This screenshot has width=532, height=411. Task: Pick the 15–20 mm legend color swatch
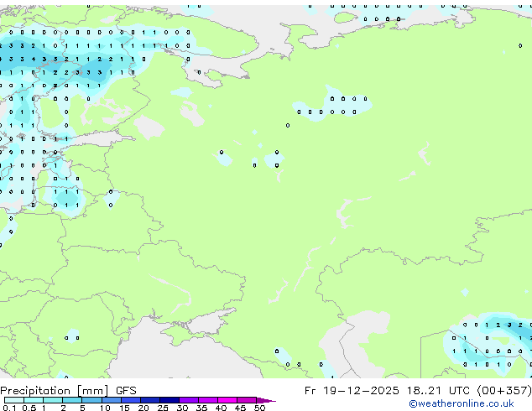130,400
